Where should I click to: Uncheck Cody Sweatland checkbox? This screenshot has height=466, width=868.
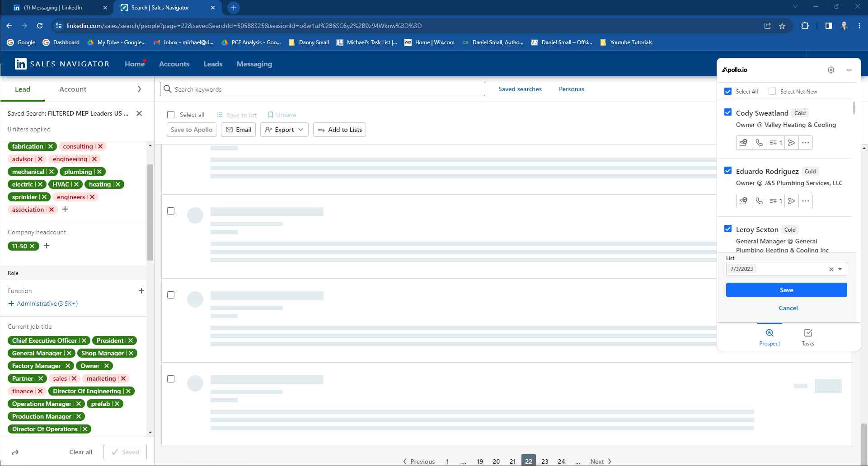(x=728, y=112)
